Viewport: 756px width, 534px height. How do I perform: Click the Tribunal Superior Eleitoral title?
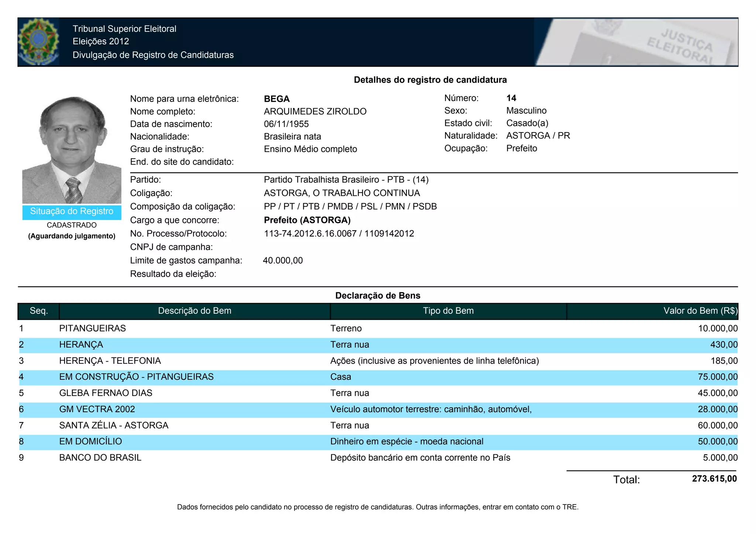(124, 29)
